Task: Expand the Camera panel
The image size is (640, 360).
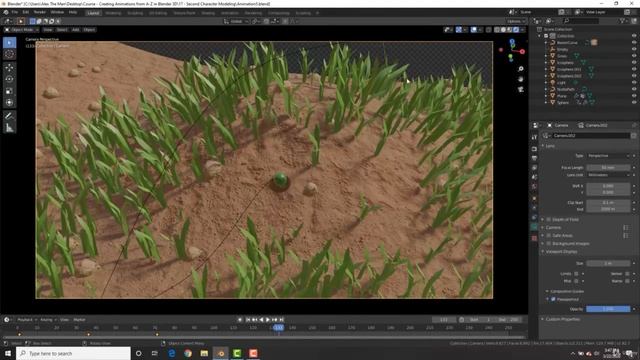Action: [x=552, y=227]
